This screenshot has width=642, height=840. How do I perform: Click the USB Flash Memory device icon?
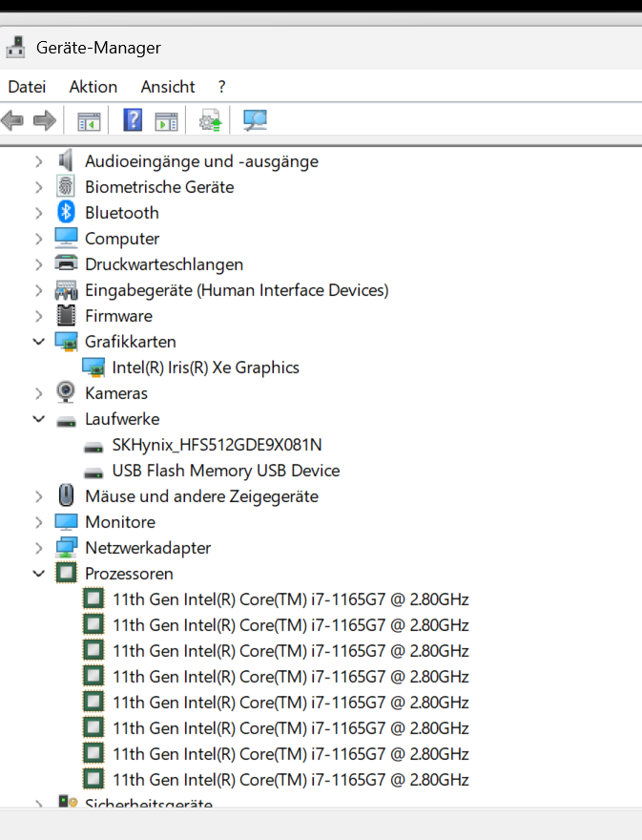93,472
